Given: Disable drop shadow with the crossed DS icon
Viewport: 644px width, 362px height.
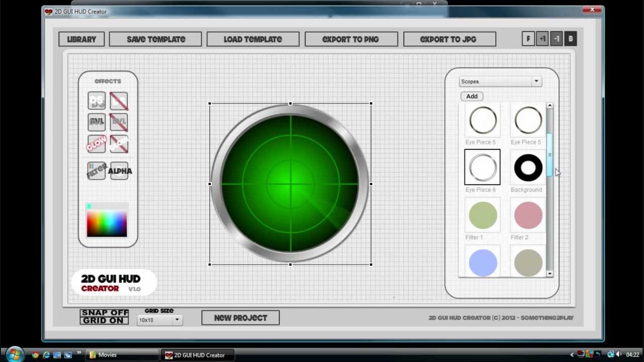Looking at the screenshot, I should (119, 101).
